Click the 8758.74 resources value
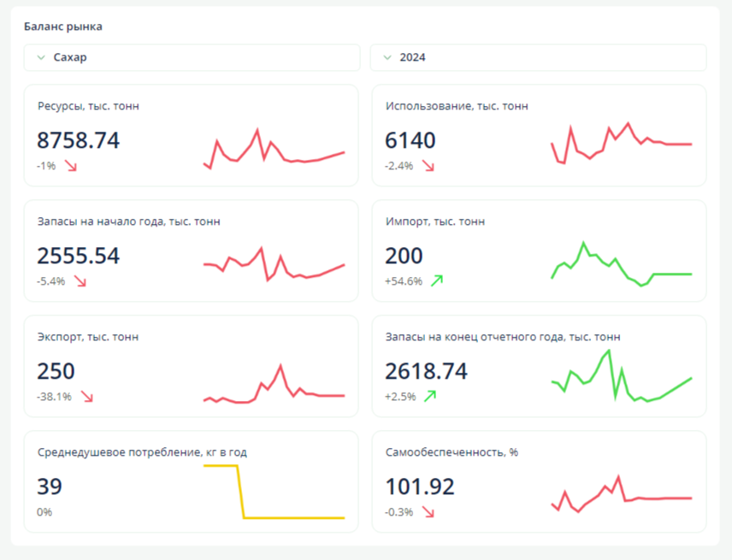This screenshot has height=560, width=732. (x=79, y=141)
